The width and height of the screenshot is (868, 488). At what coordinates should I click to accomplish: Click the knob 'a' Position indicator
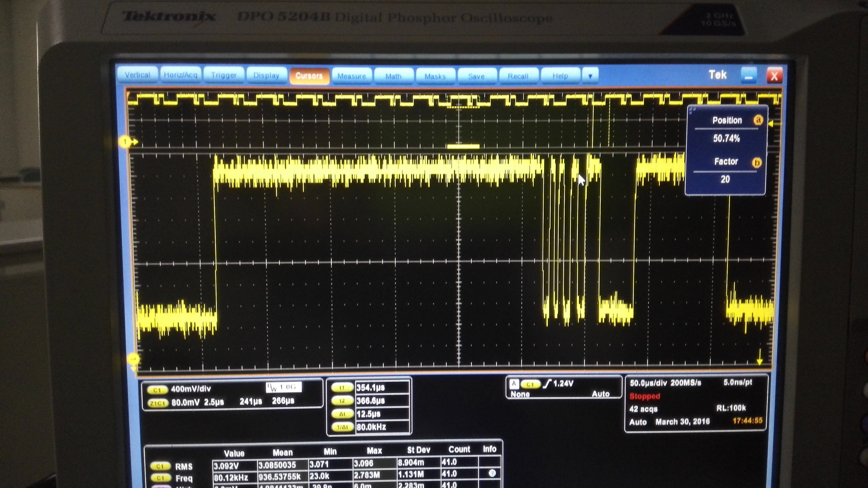(758, 120)
